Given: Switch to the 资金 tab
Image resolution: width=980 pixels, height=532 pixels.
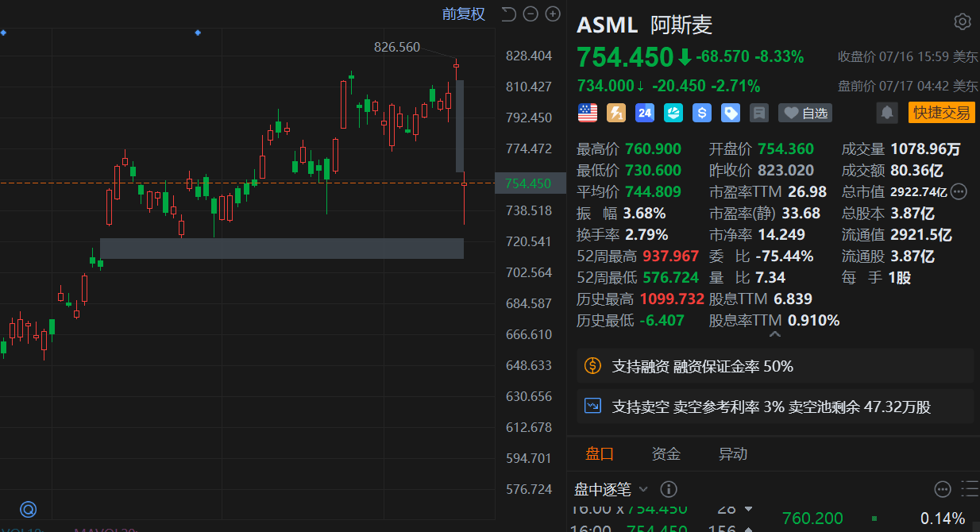Looking at the screenshot, I should pyautogui.click(x=666, y=454).
